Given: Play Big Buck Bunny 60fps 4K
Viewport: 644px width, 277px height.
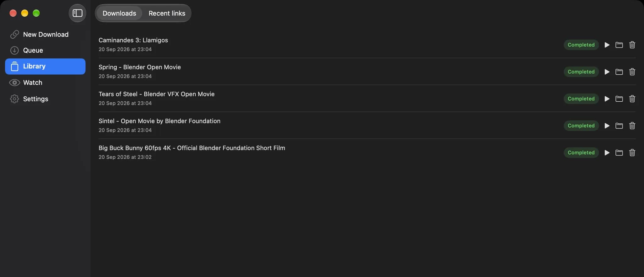Looking at the screenshot, I should pos(607,153).
